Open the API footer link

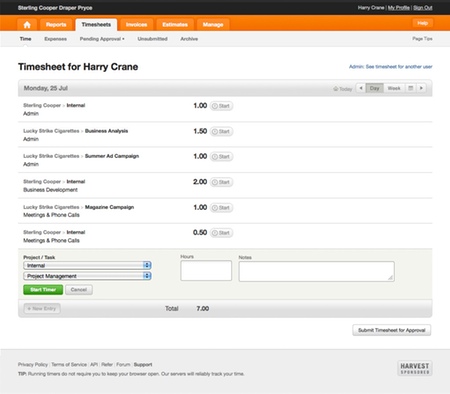pos(94,365)
